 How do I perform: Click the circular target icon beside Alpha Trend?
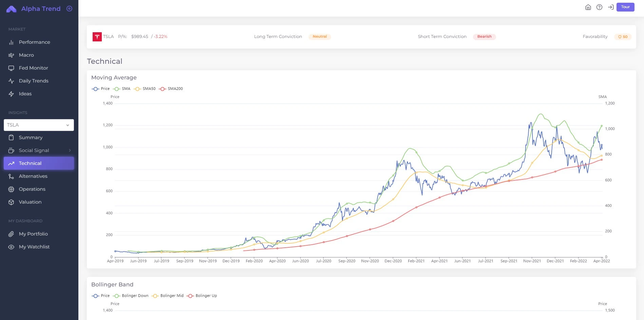click(x=69, y=8)
